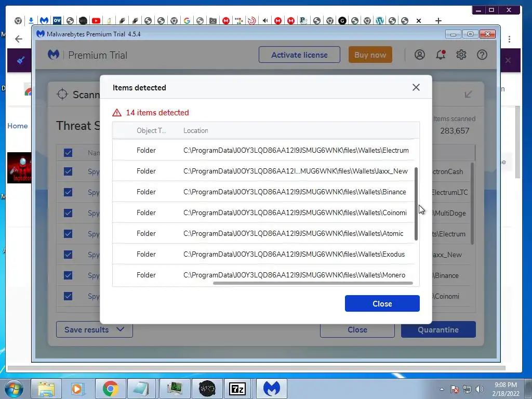Click the Chrome back arrow
This screenshot has height=399, width=532.
click(19, 39)
